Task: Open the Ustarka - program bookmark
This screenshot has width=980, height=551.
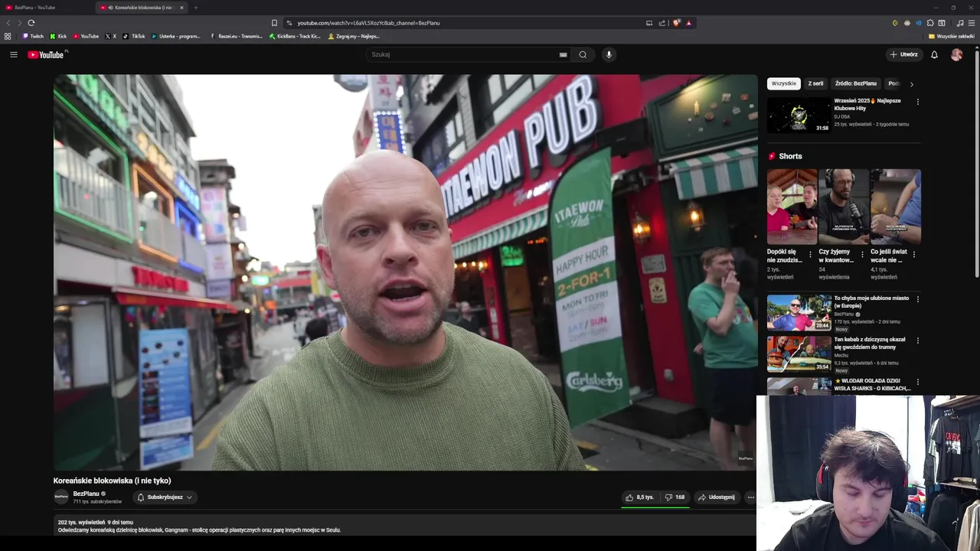Action: [175, 36]
